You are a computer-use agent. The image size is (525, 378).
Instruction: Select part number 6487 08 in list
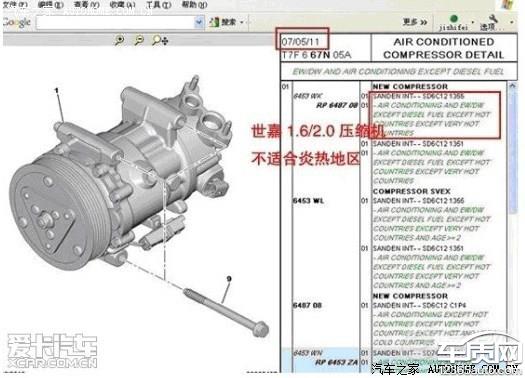pos(307,305)
